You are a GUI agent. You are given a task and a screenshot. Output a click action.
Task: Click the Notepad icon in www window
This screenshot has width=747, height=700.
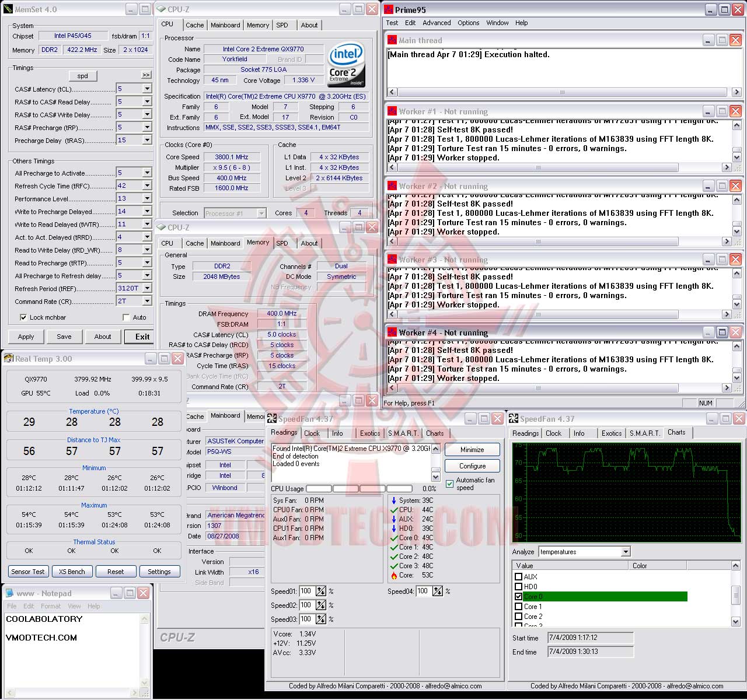[x=9, y=593]
